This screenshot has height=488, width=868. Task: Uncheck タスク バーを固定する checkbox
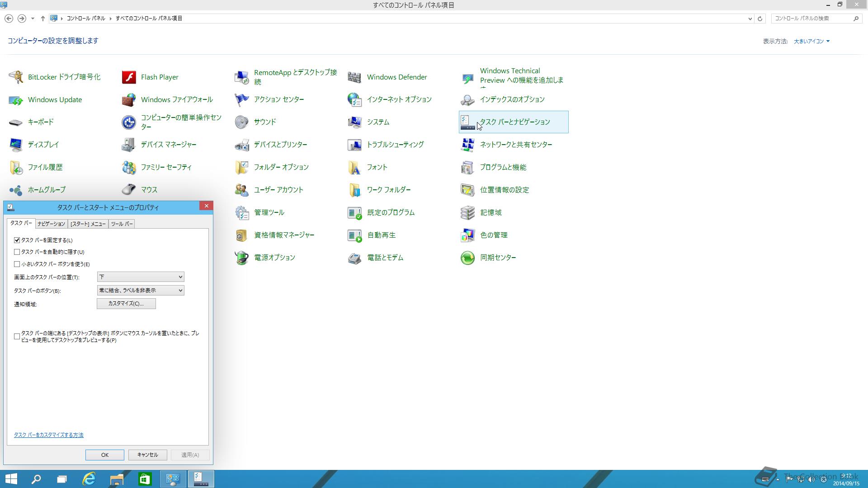click(x=17, y=240)
